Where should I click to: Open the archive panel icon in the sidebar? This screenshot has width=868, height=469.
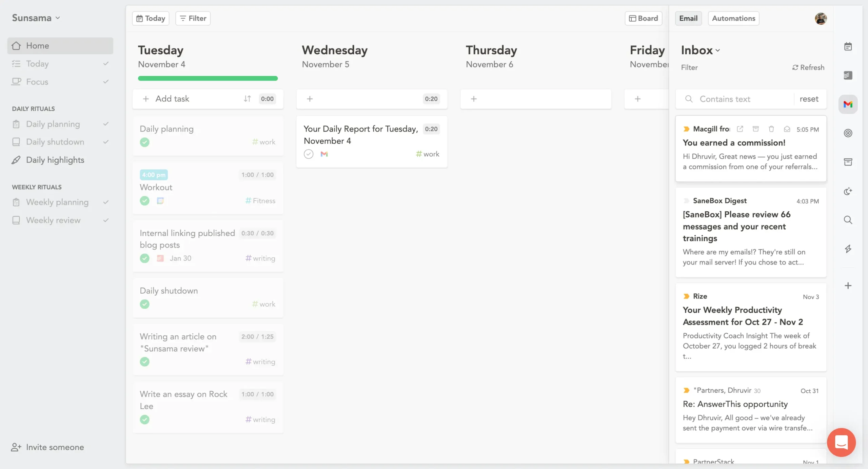848,162
